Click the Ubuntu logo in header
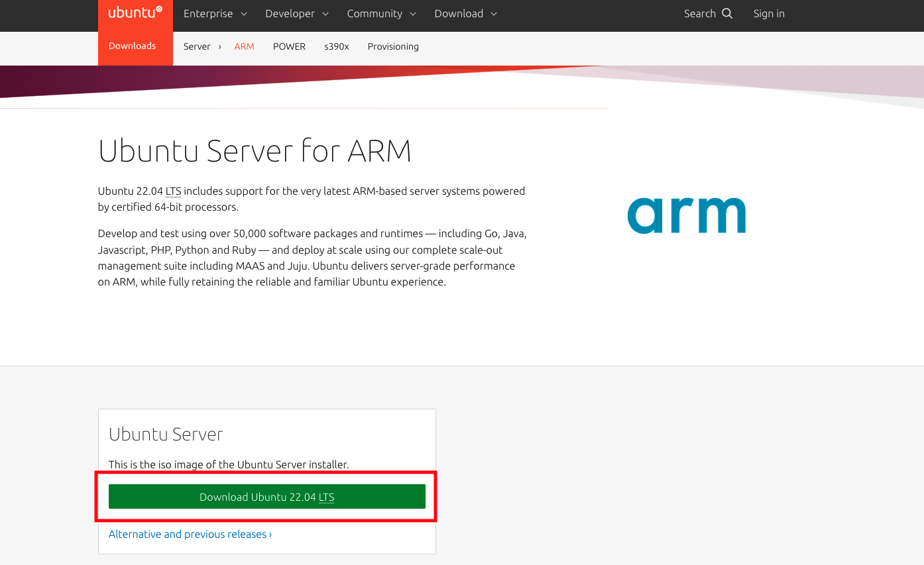The height and width of the screenshot is (565, 924). 135,13
